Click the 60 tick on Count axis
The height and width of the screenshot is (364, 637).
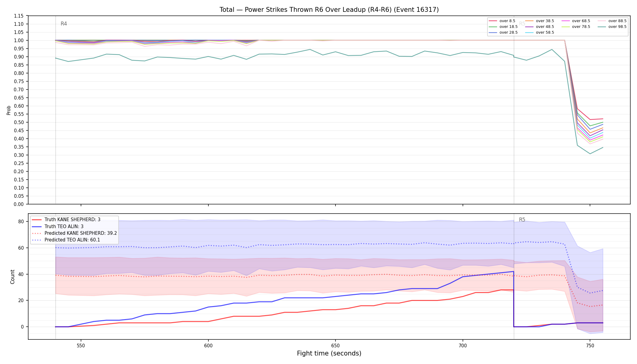(x=21, y=248)
